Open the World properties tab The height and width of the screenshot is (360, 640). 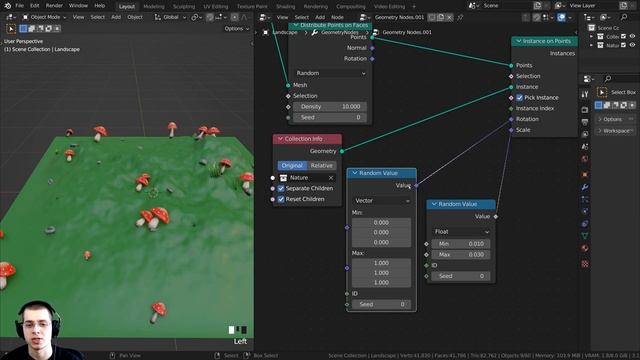[584, 159]
